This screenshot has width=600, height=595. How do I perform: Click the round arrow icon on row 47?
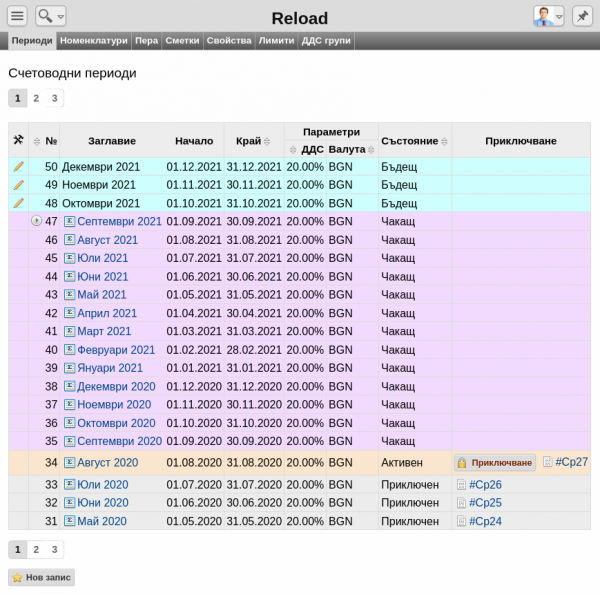[36, 221]
